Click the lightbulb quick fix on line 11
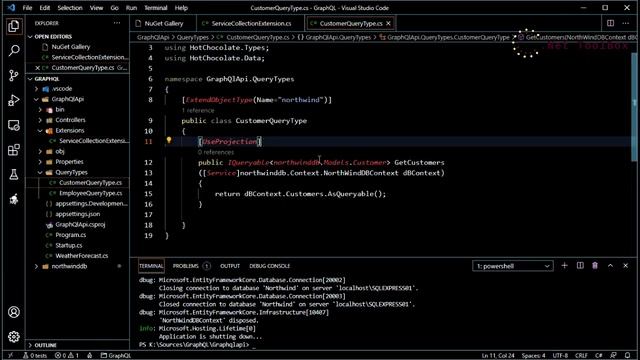Screen dimensions: 640x360 tap(169, 140)
